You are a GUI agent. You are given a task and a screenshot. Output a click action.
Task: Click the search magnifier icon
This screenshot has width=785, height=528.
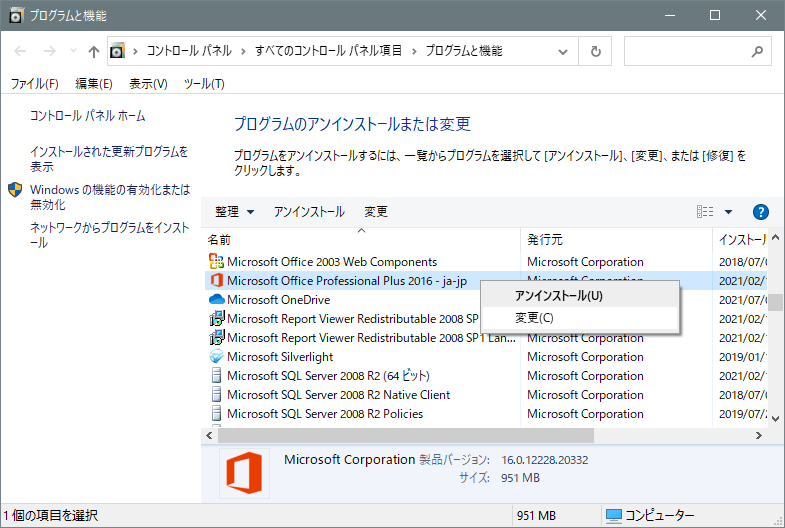tap(759, 51)
